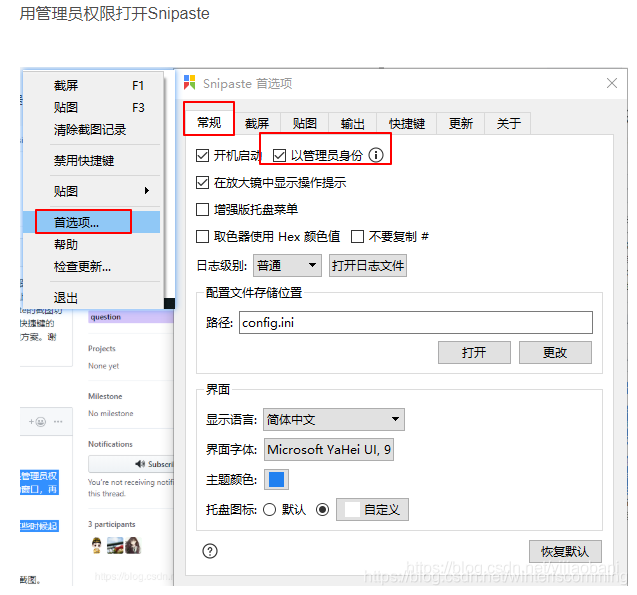Click the info icon beside 以管理员身份
The height and width of the screenshot is (595, 637).
tap(376, 155)
